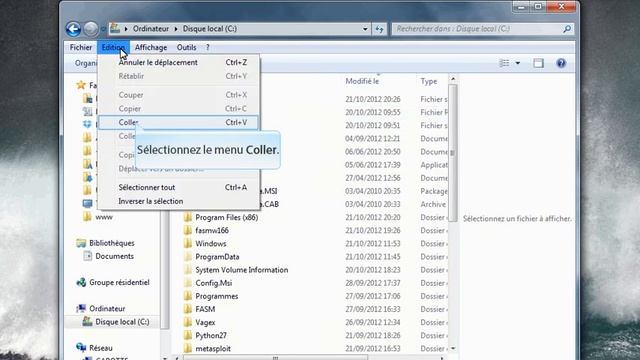Open the address bar history dropdown
This screenshot has height=360, width=640.
click(x=365, y=29)
